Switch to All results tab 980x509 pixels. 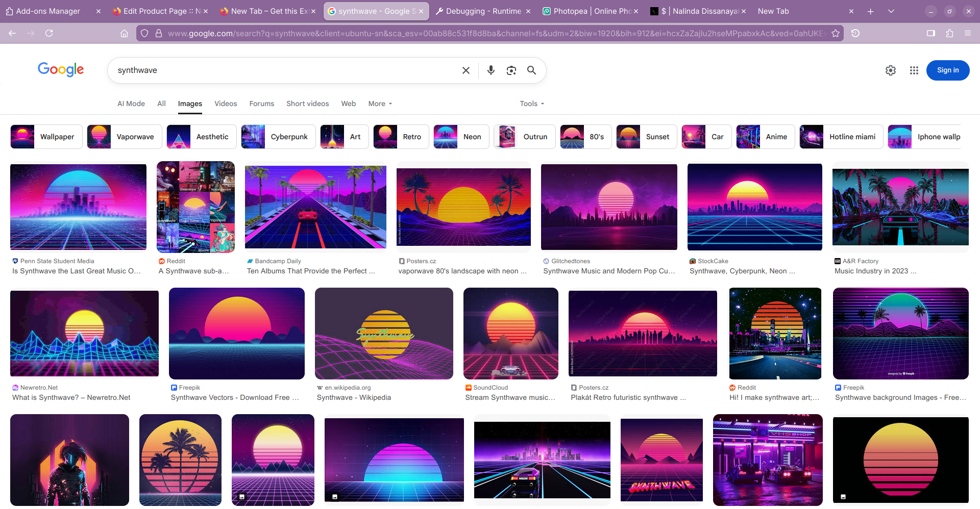click(x=161, y=104)
